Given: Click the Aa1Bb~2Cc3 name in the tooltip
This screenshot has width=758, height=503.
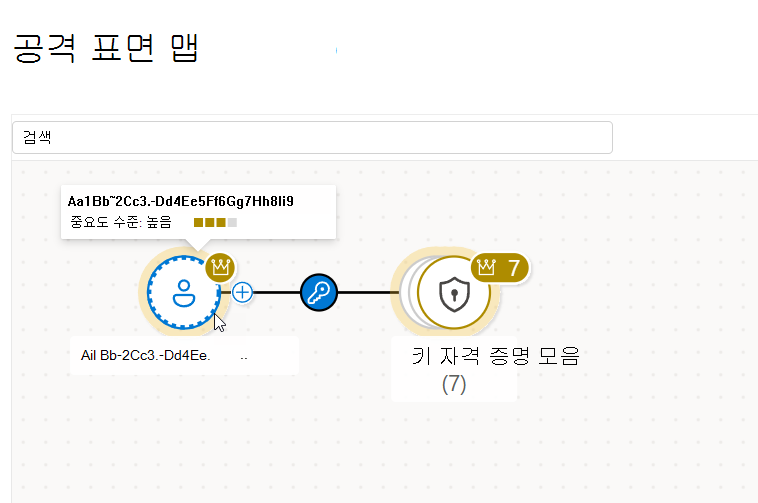Looking at the screenshot, I should (x=180, y=201).
